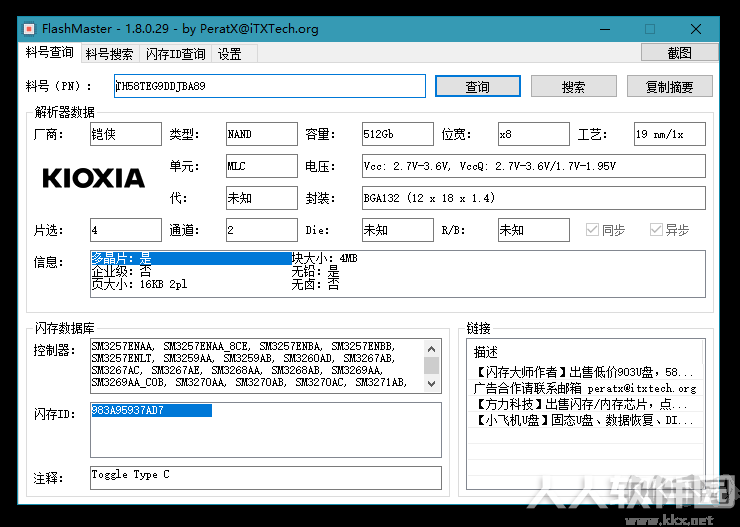
Task: Switch to the 料号查询 tab
Action: click(x=50, y=53)
